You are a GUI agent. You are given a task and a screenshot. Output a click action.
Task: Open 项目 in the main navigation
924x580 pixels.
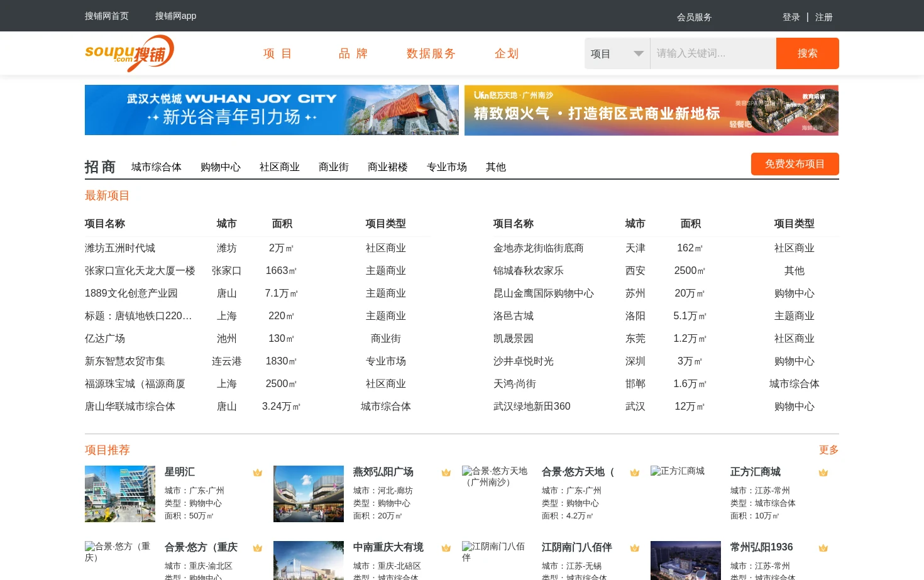pos(278,53)
